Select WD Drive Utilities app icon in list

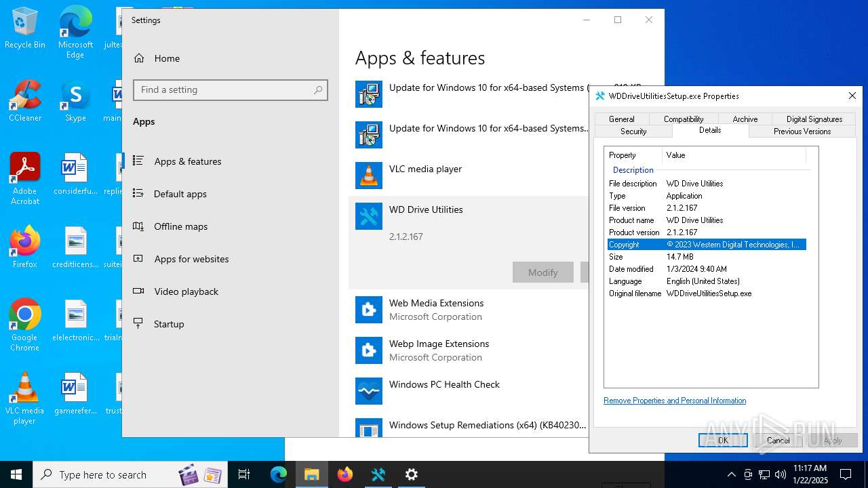369,216
